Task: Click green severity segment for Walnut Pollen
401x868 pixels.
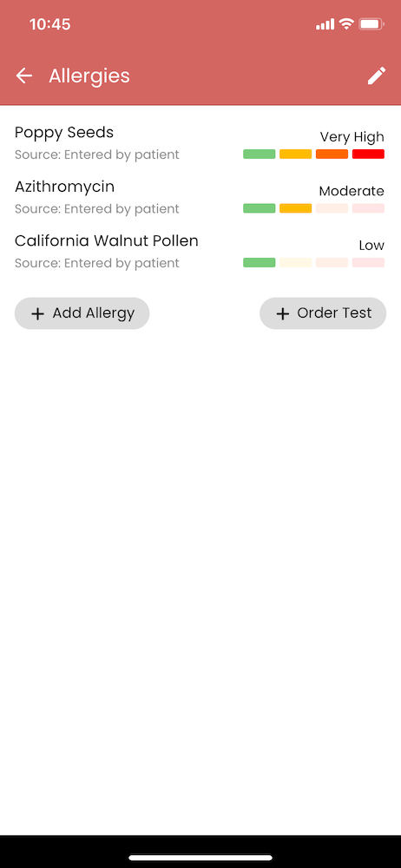Action: pyautogui.click(x=260, y=262)
